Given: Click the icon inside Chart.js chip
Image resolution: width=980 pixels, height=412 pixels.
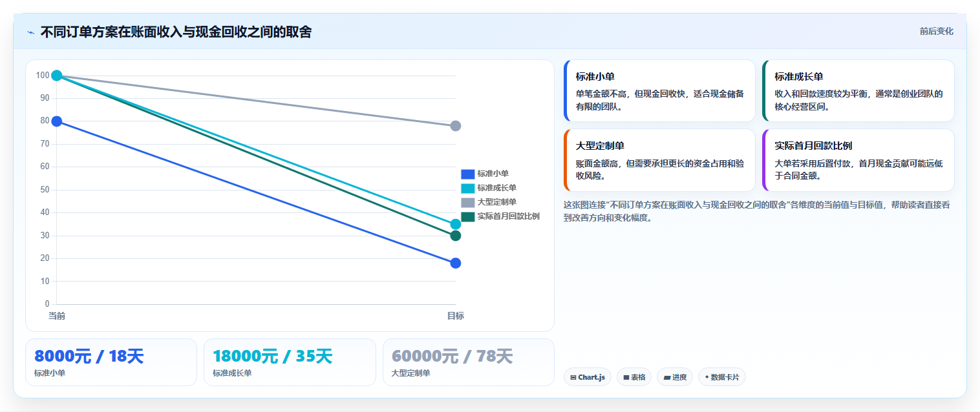Looking at the screenshot, I should (x=573, y=377).
